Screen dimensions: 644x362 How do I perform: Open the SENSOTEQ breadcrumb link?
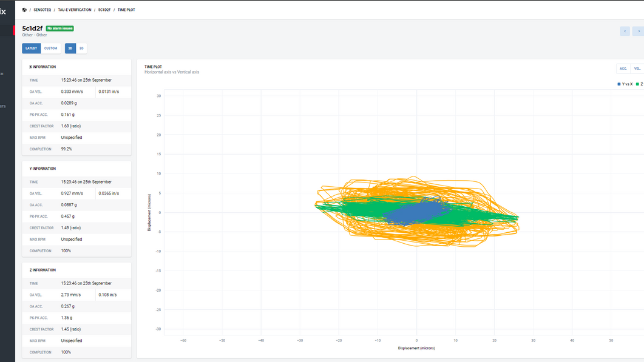tap(42, 10)
